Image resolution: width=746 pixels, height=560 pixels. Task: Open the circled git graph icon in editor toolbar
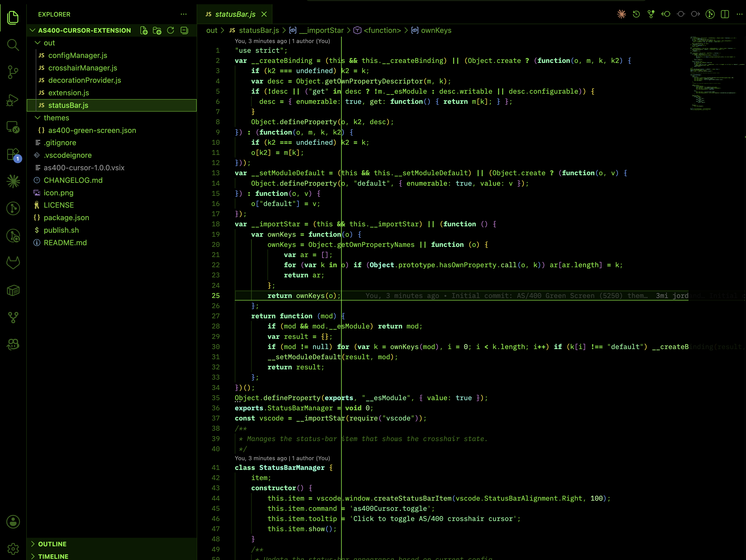coord(710,14)
